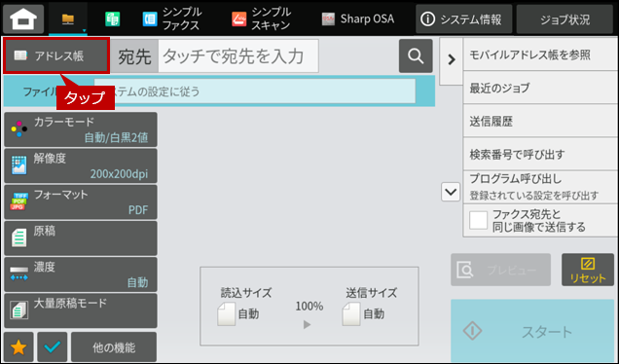Check ファクス宛先と同じ画像で送信する checkbox

coord(478,220)
